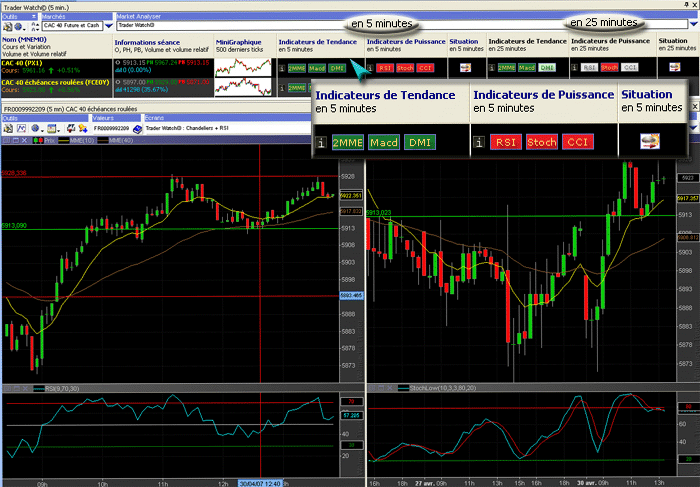The width and height of the screenshot is (700, 487).
Task: Expand dropdown arrow beside top globe icon
Action: click(25, 28)
